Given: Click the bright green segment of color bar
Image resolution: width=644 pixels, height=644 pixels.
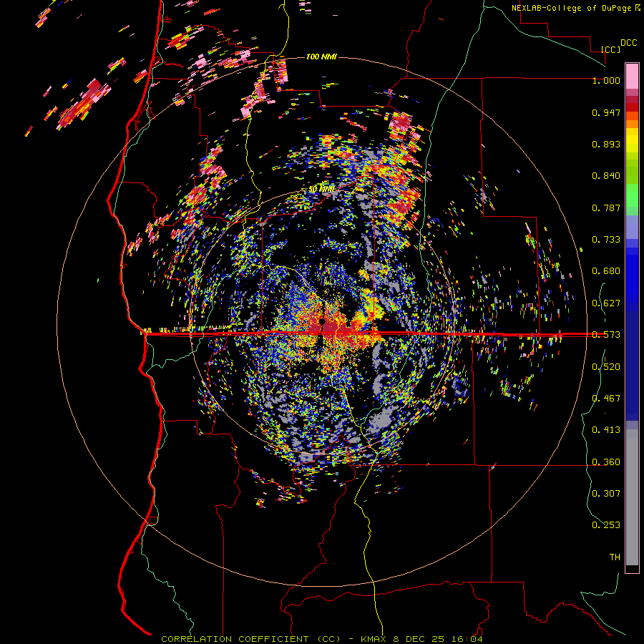Looking at the screenshot, I should click(632, 195).
